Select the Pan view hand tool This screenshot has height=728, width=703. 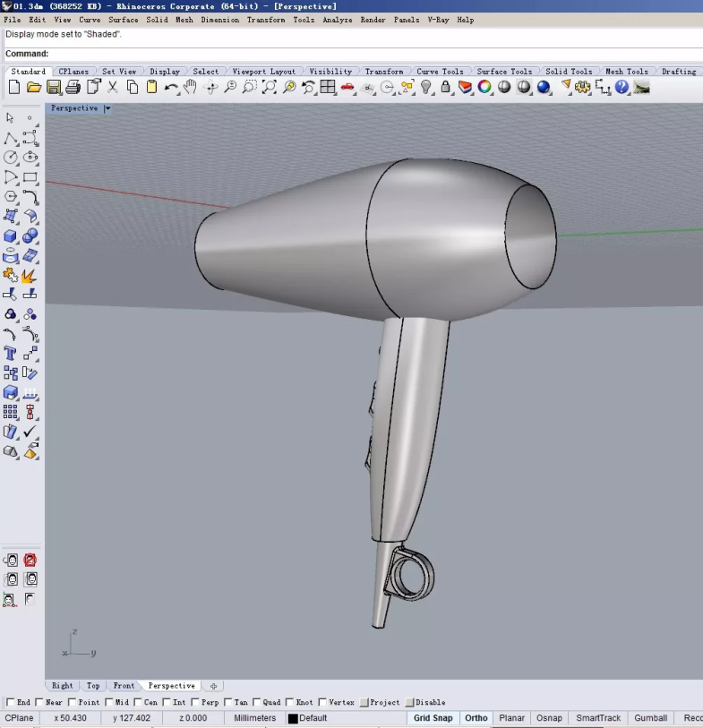190,87
